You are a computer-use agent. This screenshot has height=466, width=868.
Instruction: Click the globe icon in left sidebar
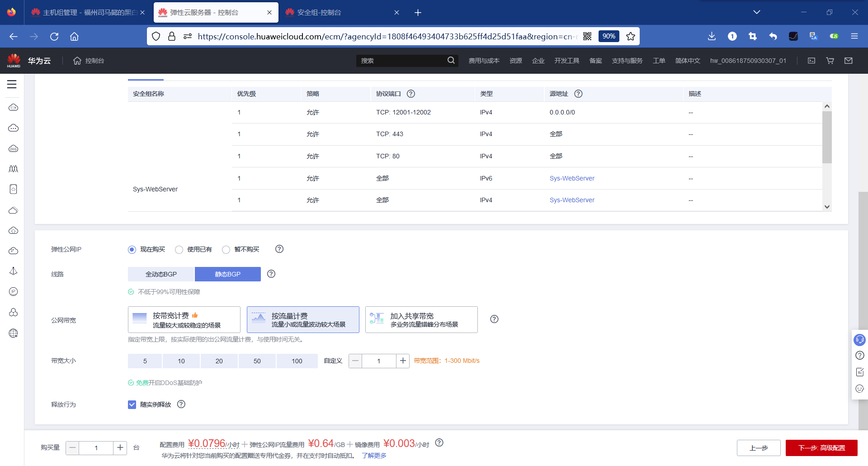pos(14,333)
